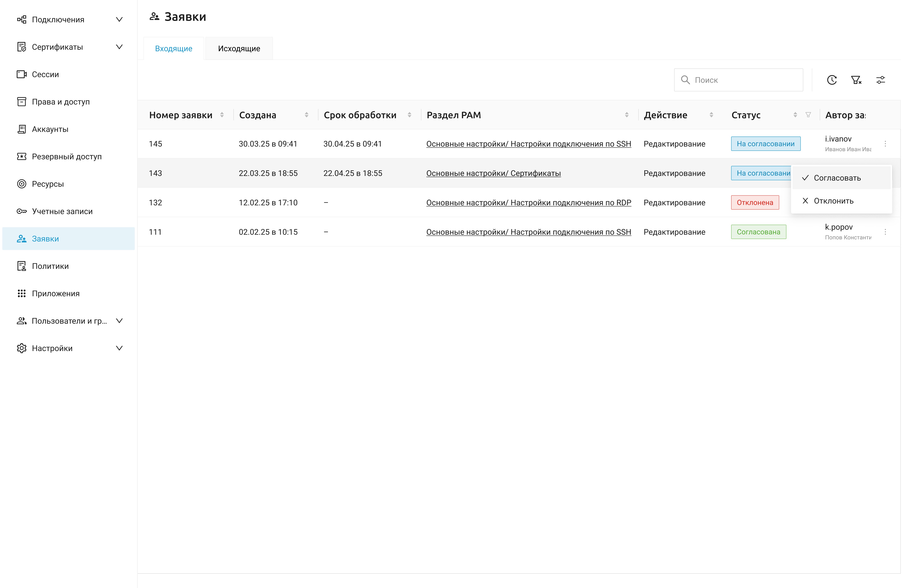Click the Status column filter icon
This screenshot has height=588, width=918.
(x=808, y=115)
